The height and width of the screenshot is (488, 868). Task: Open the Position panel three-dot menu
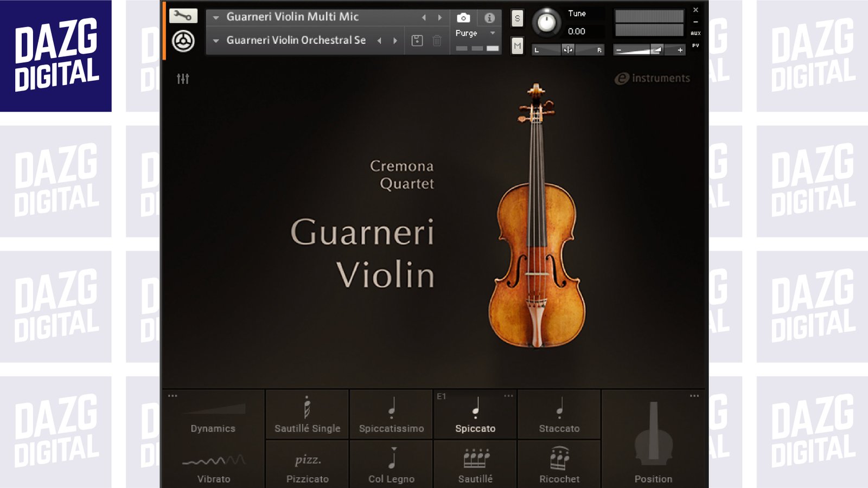[x=694, y=396]
